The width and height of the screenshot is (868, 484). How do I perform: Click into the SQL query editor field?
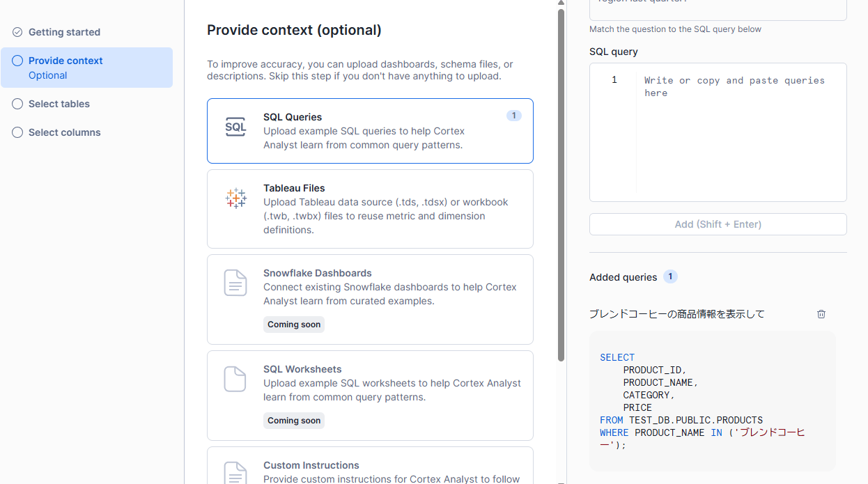738,132
